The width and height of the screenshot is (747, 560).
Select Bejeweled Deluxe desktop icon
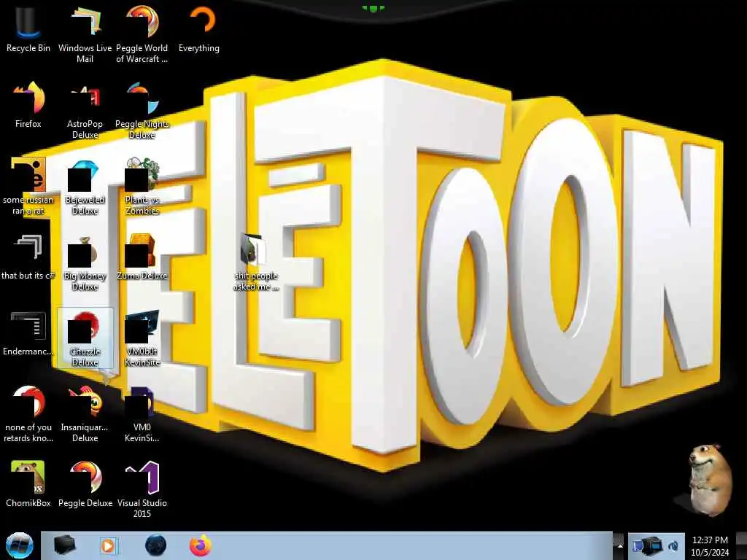coord(85,186)
